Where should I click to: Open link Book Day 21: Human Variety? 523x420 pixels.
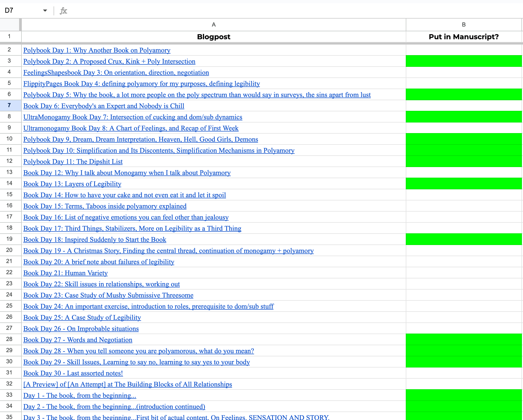[x=66, y=273]
